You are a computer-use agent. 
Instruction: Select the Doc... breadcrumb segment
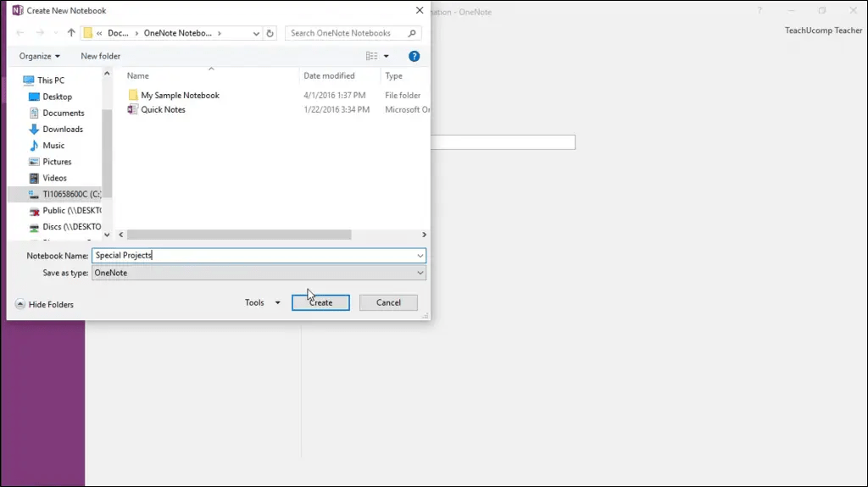pos(118,33)
